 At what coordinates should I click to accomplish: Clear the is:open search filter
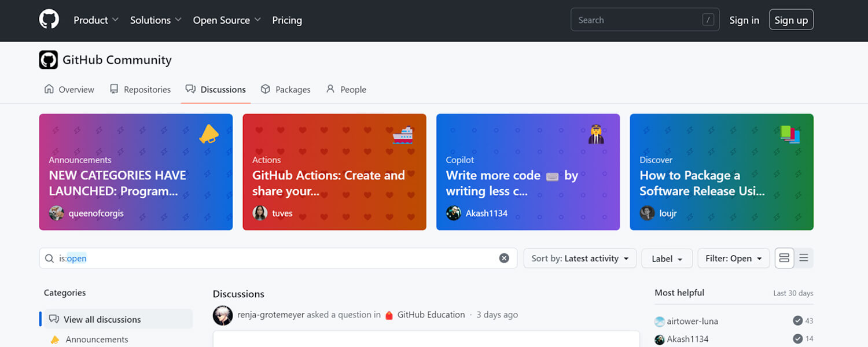tap(504, 259)
